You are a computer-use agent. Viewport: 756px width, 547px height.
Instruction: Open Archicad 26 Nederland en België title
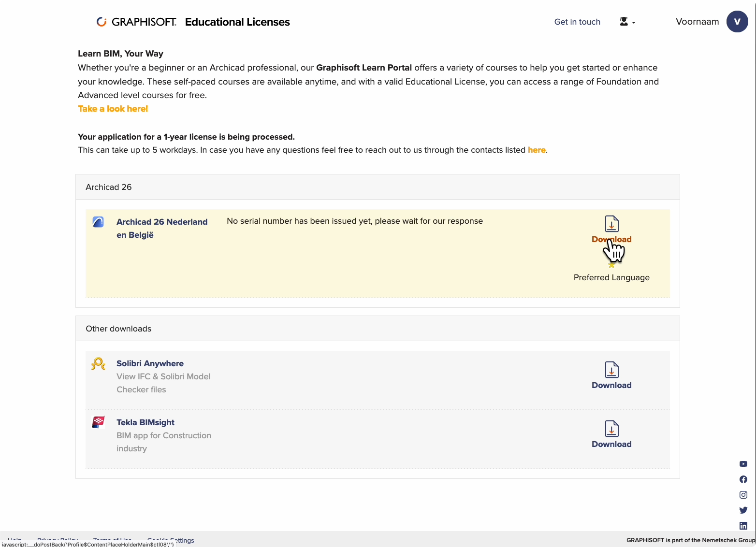coord(162,228)
